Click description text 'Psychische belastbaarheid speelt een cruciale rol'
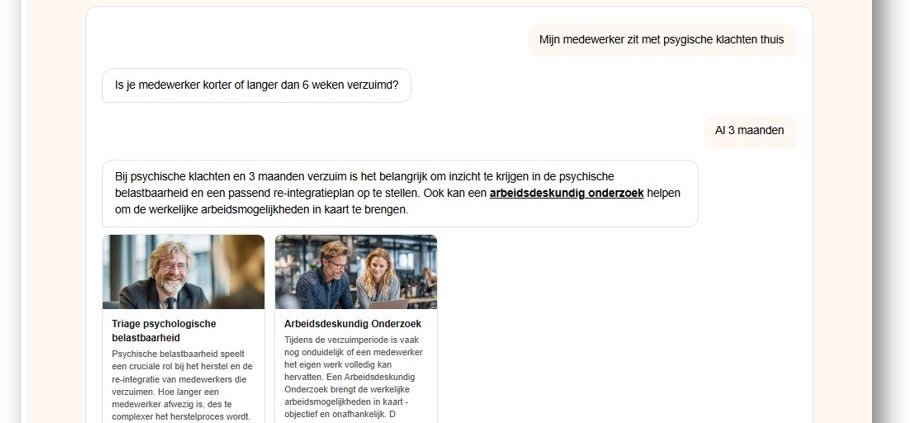Image resolution: width=915 pixels, height=423 pixels. click(182, 385)
